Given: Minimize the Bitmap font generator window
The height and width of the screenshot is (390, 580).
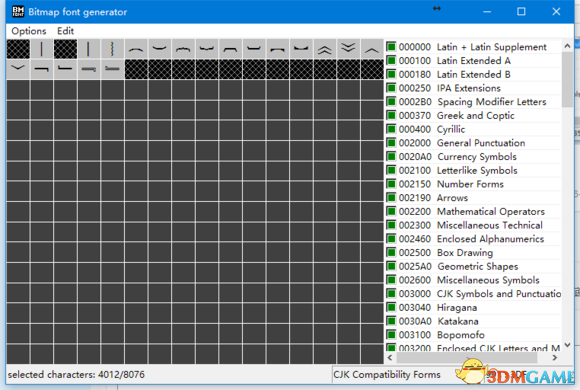Looking at the screenshot, I should pyautogui.click(x=487, y=12).
